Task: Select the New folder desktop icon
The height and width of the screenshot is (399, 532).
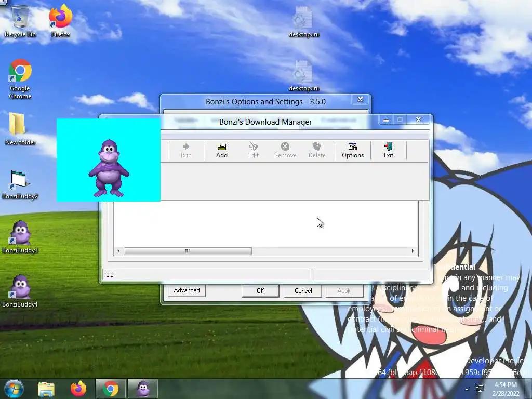Action: 20,129
